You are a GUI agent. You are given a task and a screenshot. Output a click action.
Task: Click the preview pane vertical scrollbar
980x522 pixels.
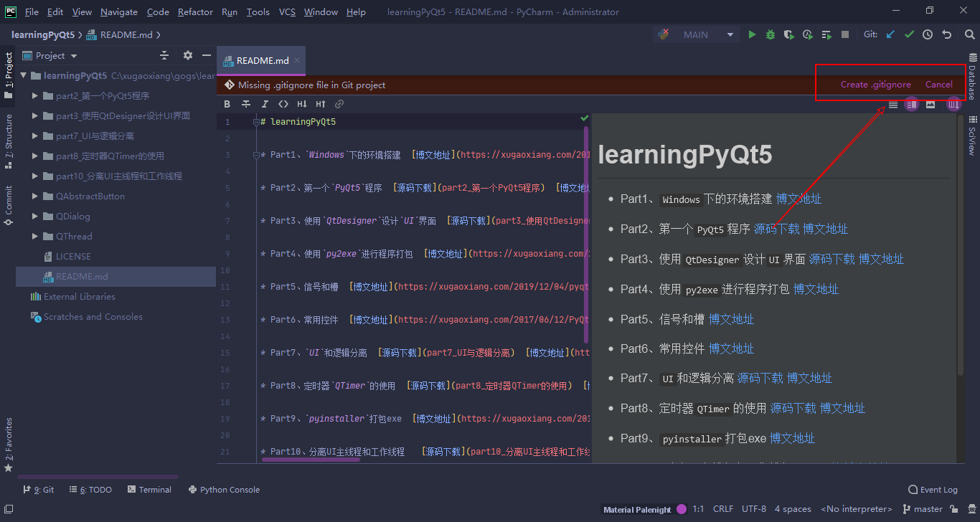click(x=961, y=245)
